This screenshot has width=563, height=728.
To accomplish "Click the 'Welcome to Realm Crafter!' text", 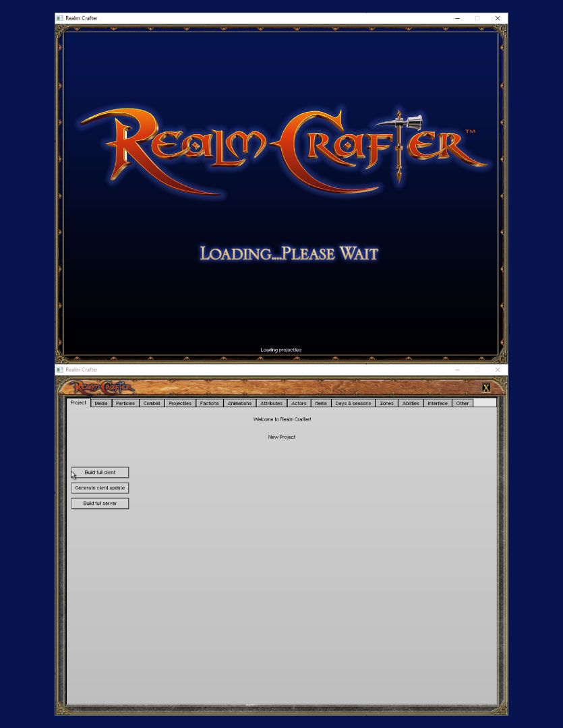I will [283, 419].
